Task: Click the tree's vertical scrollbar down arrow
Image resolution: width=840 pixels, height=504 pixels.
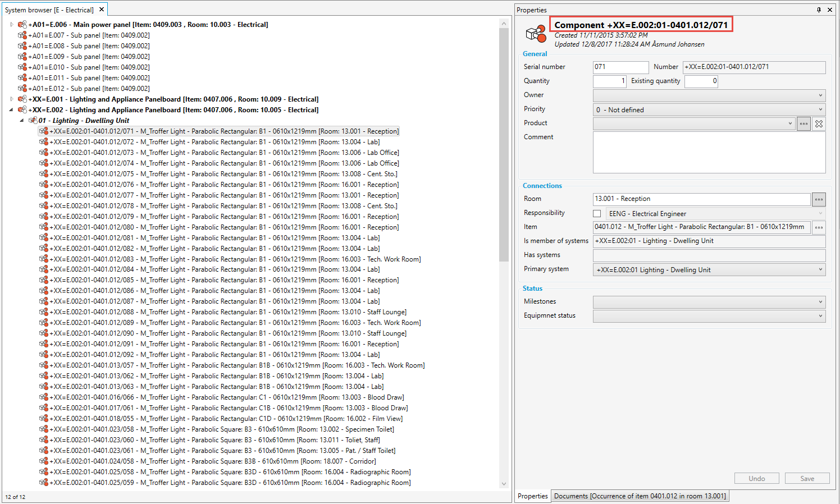Action: coord(504,484)
